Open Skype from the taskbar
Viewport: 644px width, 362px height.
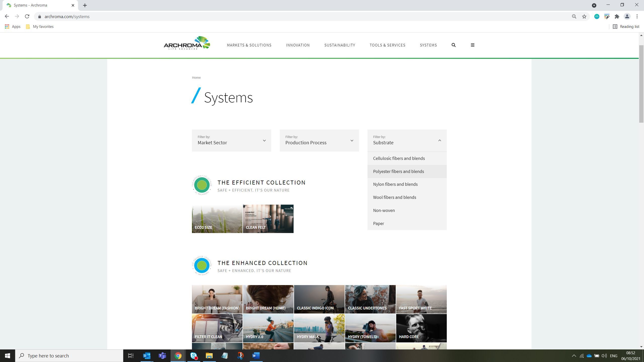click(x=194, y=356)
